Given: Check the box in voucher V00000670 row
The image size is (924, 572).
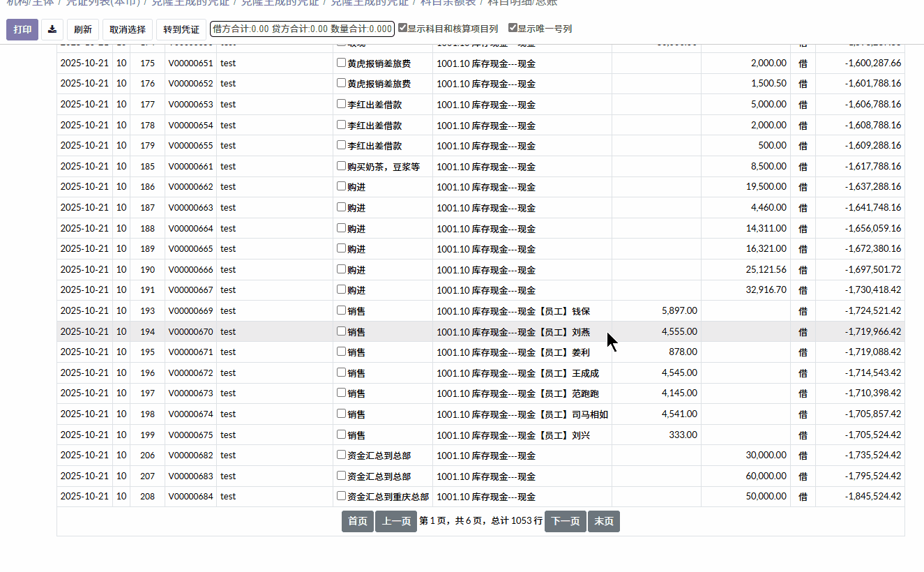Looking at the screenshot, I should click(341, 331).
